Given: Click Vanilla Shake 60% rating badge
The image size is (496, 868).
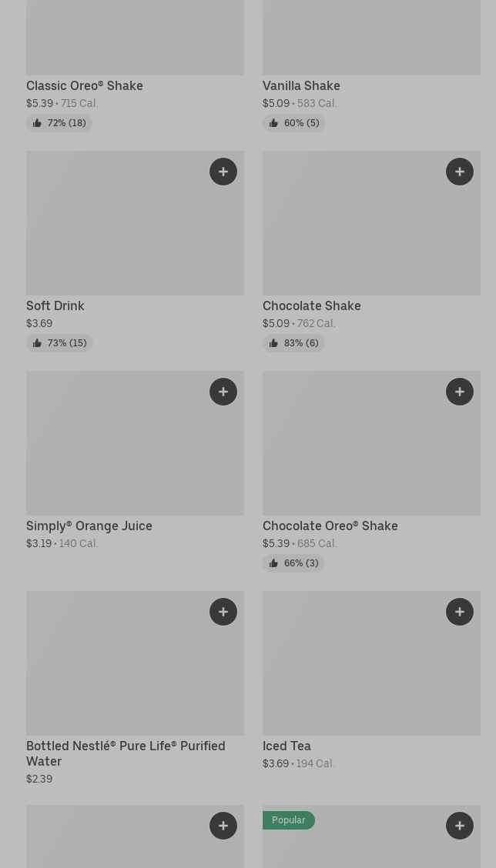Looking at the screenshot, I should click(x=293, y=123).
